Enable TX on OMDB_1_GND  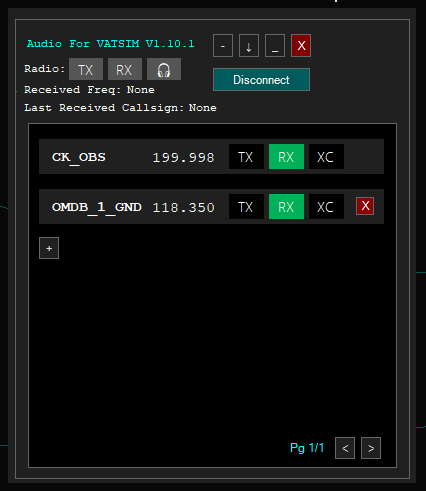tap(246, 207)
